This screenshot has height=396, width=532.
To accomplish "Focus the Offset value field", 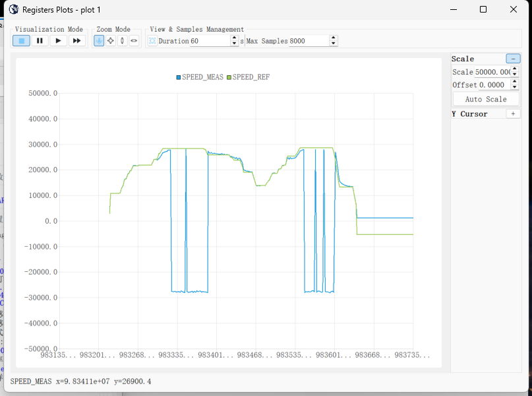I will (x=494, y=85).
